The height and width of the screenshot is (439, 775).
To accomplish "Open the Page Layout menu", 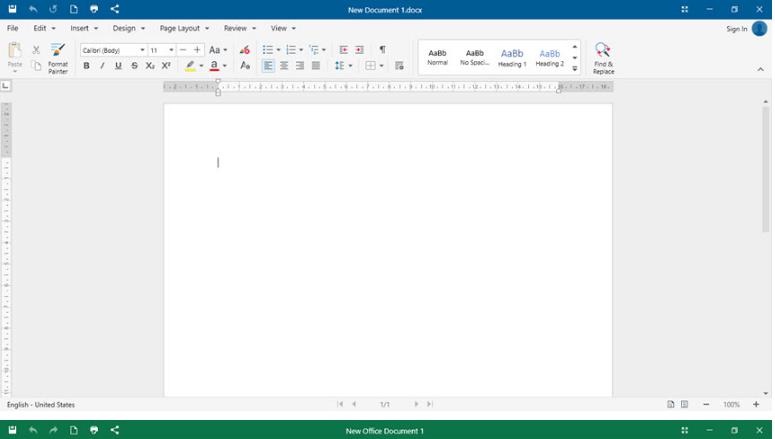I will pos(184,28).
